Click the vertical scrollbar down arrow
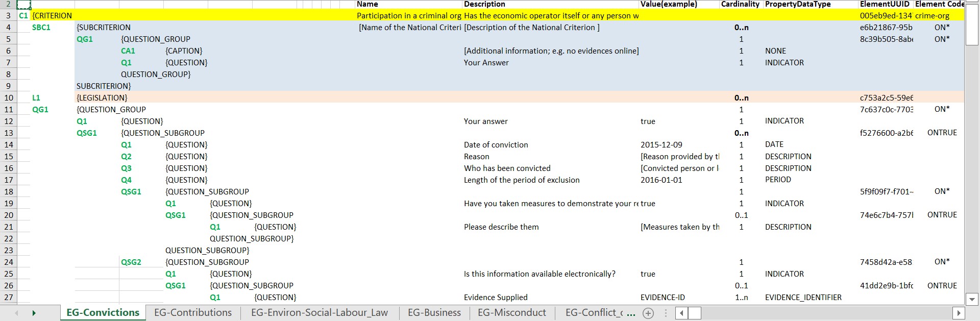 pyautogui.click(x=972, y=300)
